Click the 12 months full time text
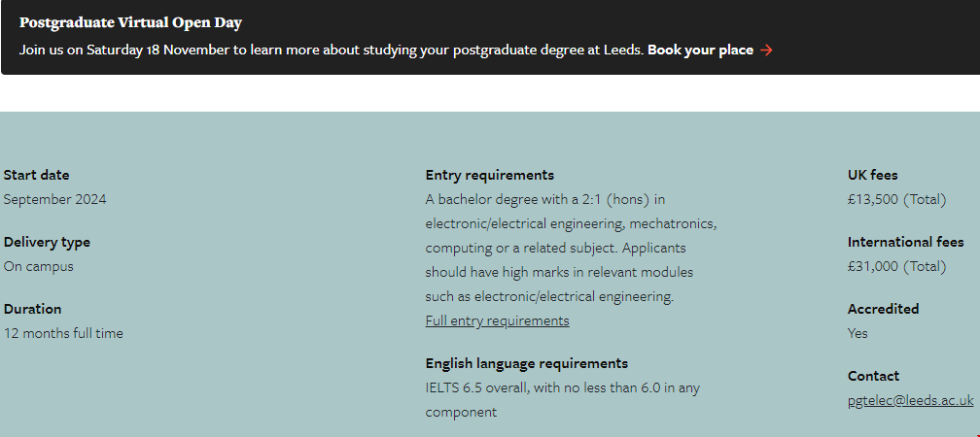 63,333
